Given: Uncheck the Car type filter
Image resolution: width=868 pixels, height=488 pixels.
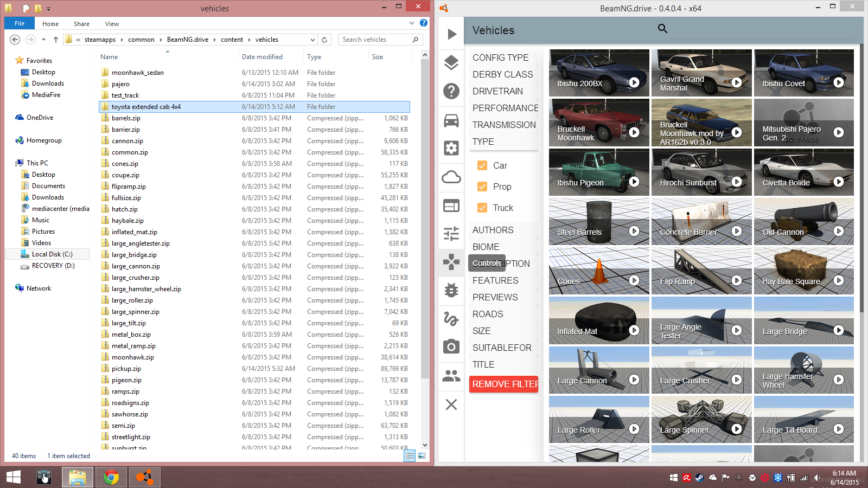Looking at the screenshot, I should point(482,165).
